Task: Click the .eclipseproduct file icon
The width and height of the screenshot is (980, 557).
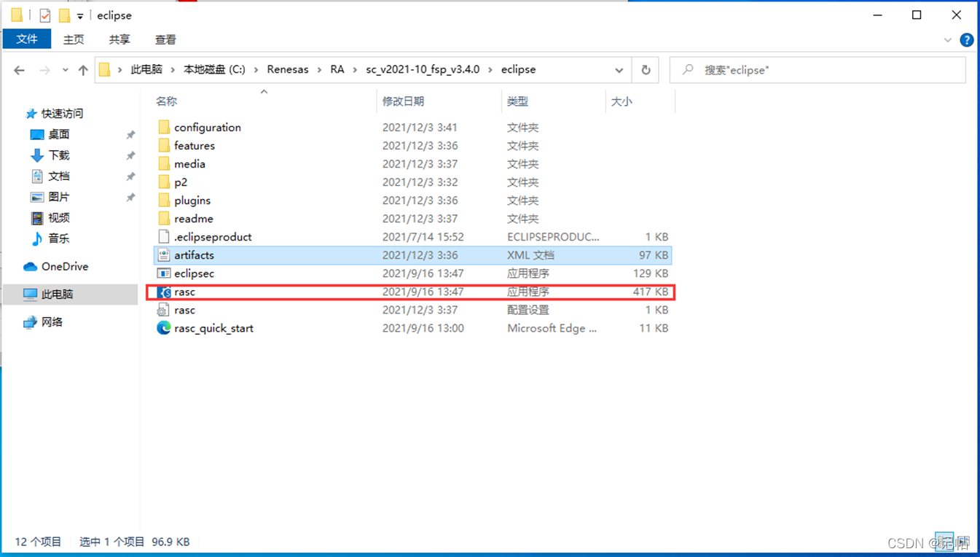Action: tap(164, 236)
